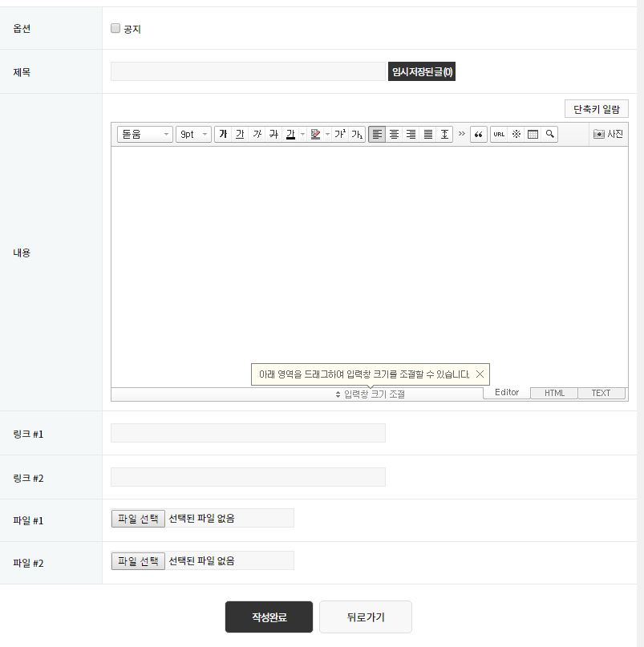
Task: Insert a URL hyperlink
Action: (x=499, y=135)
